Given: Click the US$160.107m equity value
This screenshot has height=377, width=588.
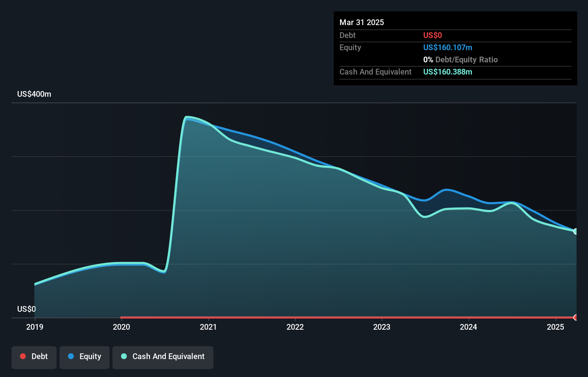Looking at the screenshot, I should coord(448,47).
